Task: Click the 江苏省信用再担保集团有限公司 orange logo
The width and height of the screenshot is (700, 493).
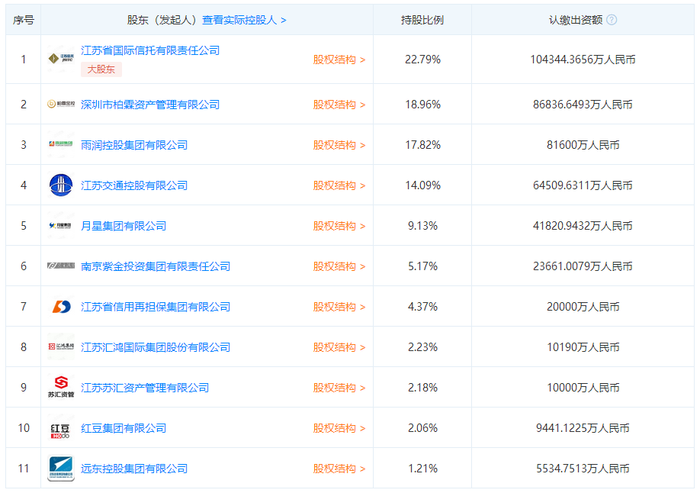Action: pyautogui.click(x=61, y=306)
